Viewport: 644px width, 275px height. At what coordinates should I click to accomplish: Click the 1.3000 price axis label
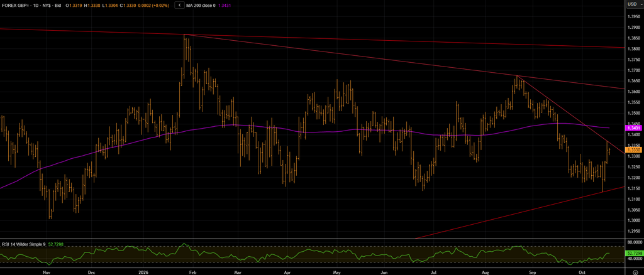click(x=634, y=220)
